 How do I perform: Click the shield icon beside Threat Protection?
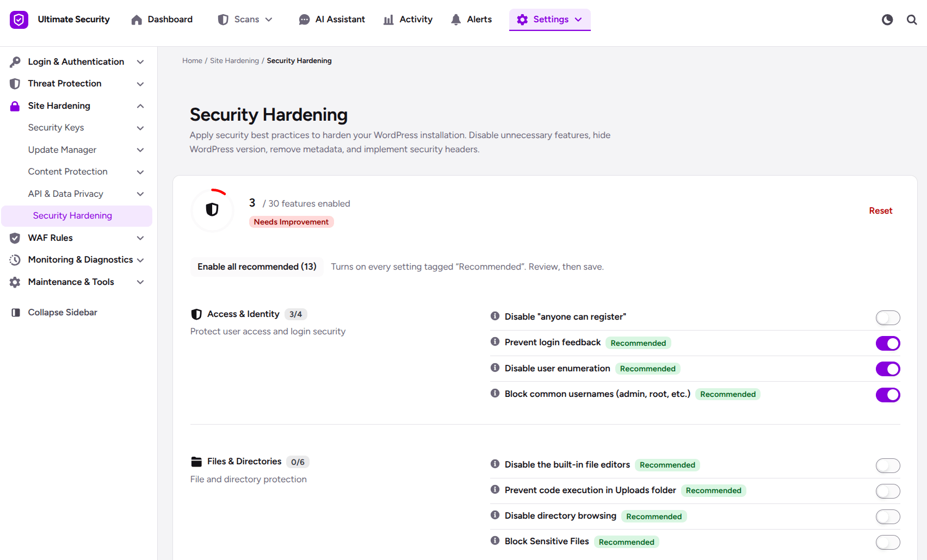point(15,84)
